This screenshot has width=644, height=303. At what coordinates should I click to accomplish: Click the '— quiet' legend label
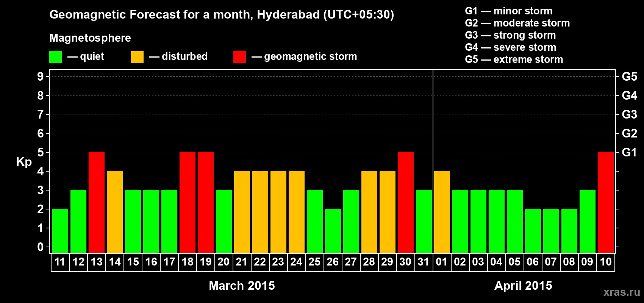click(x=86, y=56)
